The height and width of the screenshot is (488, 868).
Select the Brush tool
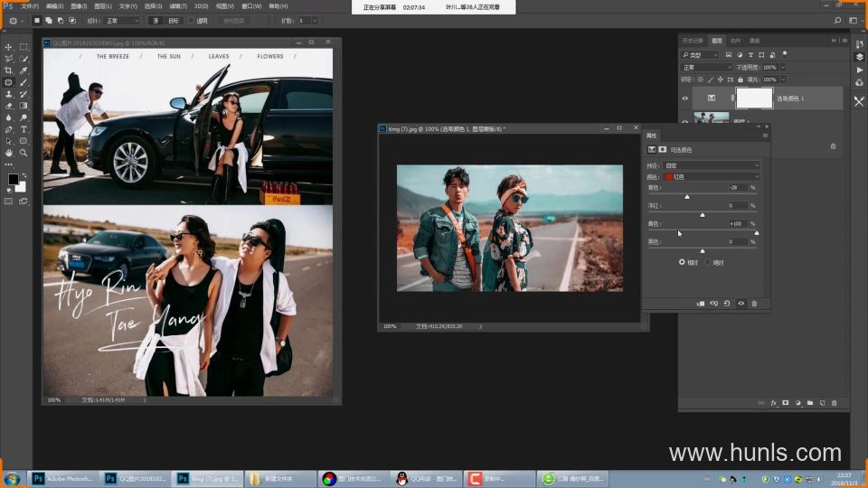pos(24,82)
